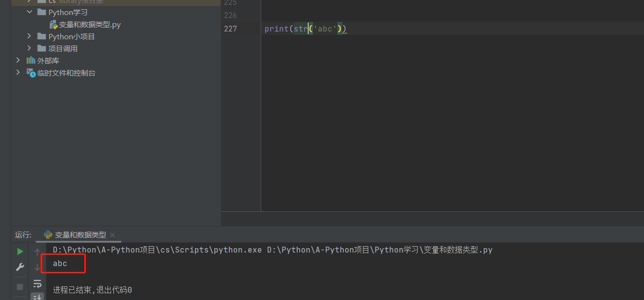Screen dimensions: 644x300
Task: Select the Python小项目 folder
Action: click(x=72, y=36)
